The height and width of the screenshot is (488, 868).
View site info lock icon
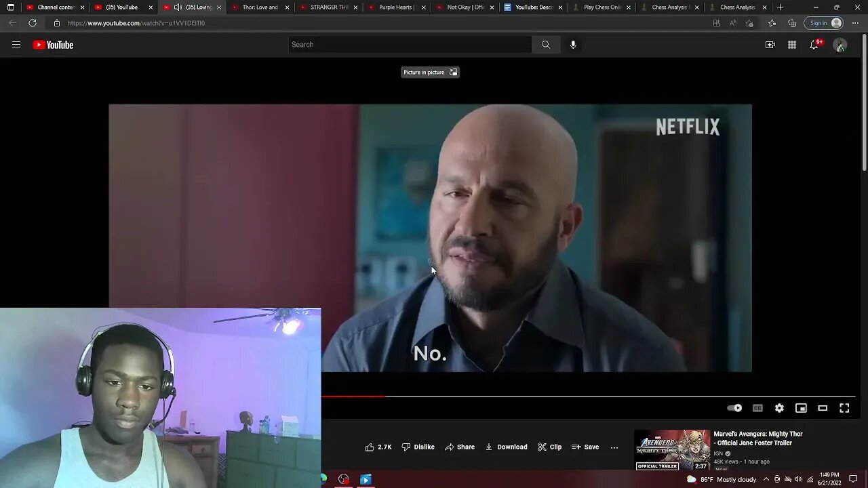(x=57, y=23)
